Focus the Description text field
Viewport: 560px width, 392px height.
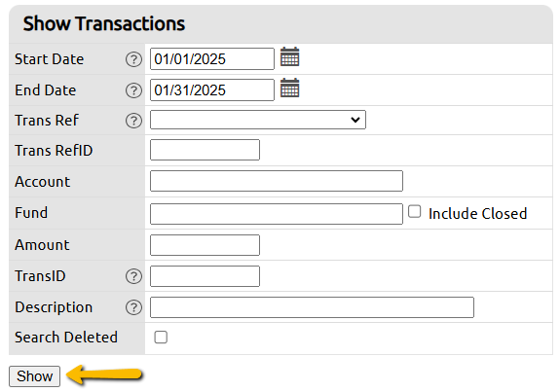point(313,307)
